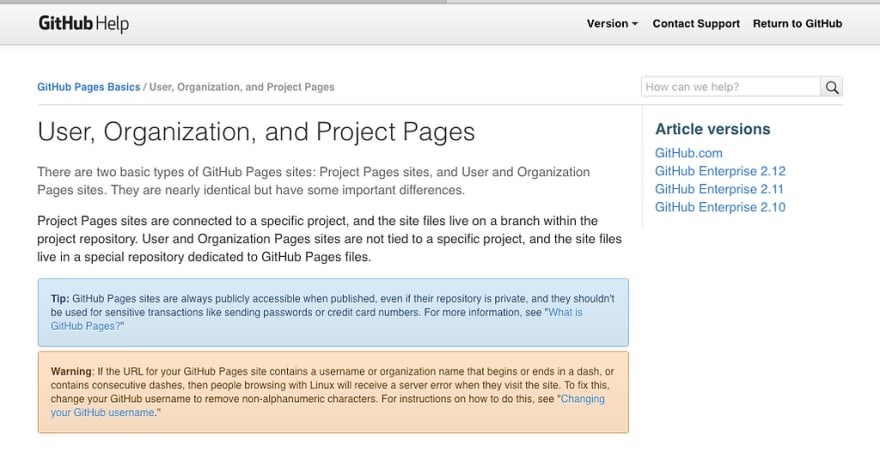Image resolution: width=880 pixels, height=452 pixels.
Task: Select GitHub.com article version
Action: 689,153
